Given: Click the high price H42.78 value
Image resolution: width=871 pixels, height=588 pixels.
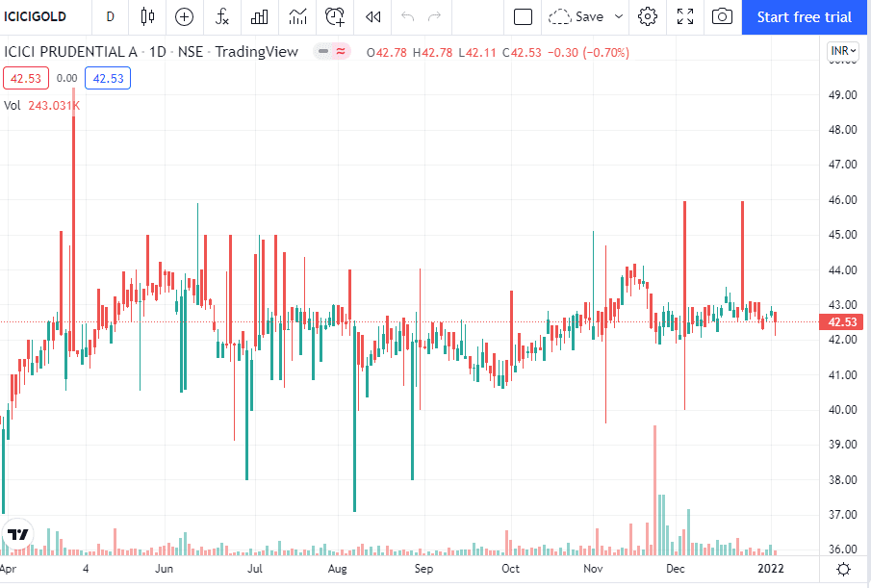Looking at the screenshot, I should click(432, 53).
